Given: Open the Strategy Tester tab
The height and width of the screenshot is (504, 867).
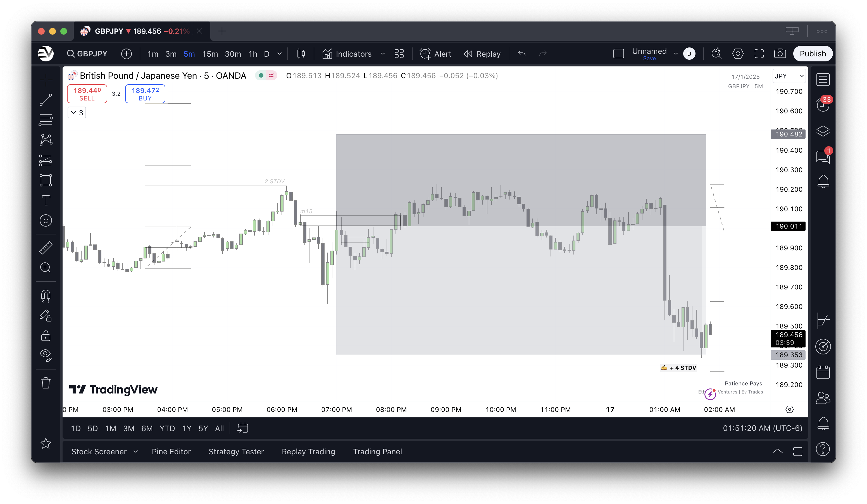Looking at the screenshot, I should tap(236, 452).
